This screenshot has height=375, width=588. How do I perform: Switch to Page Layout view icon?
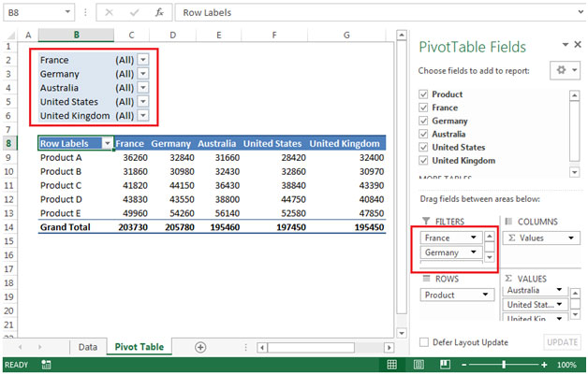(419, 365)
